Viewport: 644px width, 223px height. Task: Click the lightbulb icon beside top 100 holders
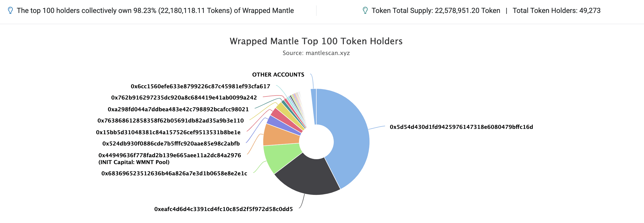(x=10, y=11)
